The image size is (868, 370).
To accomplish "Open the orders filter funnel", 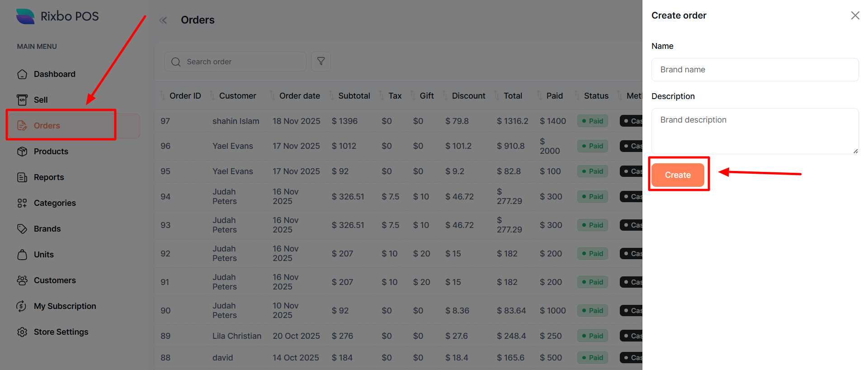I will point(321,62).
